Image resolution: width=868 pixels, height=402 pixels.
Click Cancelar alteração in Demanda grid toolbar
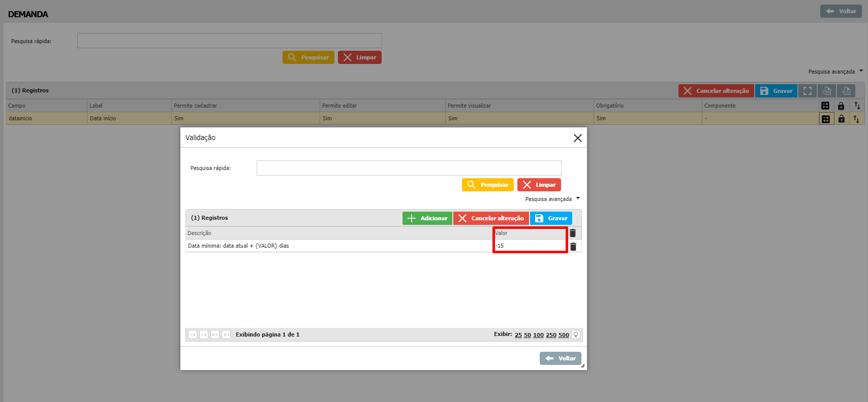tap(716, 91)
